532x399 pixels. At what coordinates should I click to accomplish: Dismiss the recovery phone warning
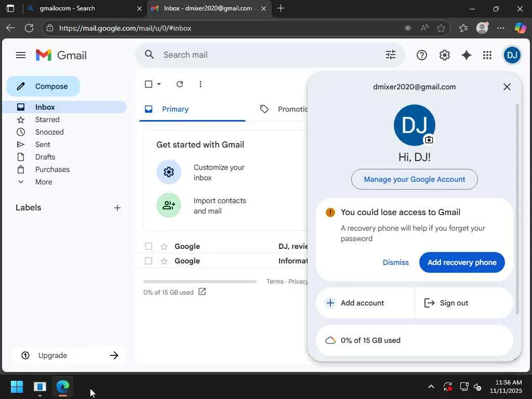click(x=395, y=262)
